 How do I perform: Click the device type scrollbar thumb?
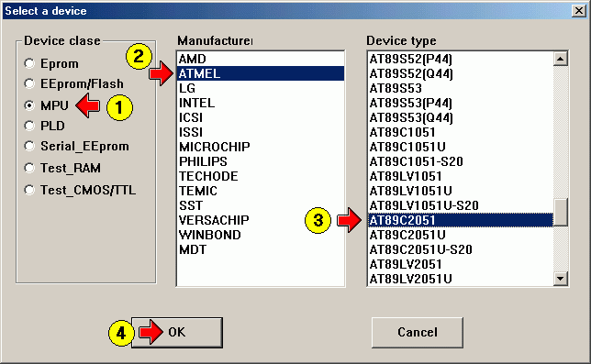pyautogui.click(x=561, y=213)
